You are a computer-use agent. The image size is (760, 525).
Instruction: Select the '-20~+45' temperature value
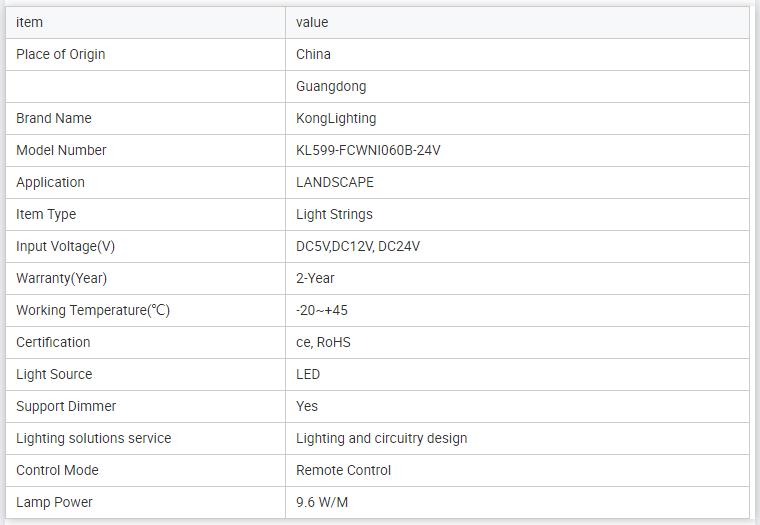click(322, 310)
